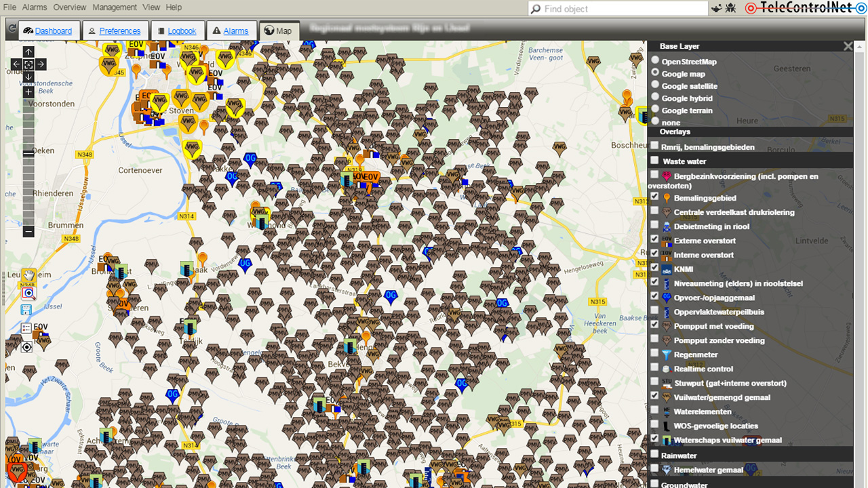Click the Bemalingsgebied orange pin legend icon
The image size is (868, 488).
tap(667, 198)
